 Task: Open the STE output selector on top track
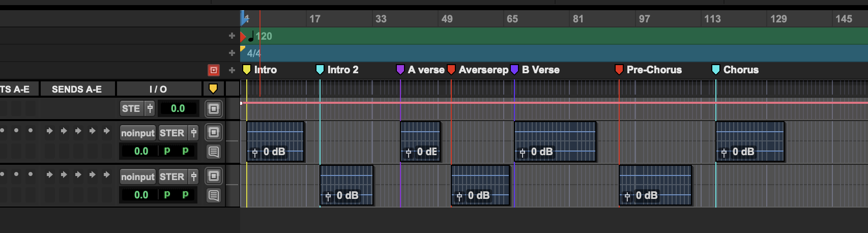pos(131,108)
